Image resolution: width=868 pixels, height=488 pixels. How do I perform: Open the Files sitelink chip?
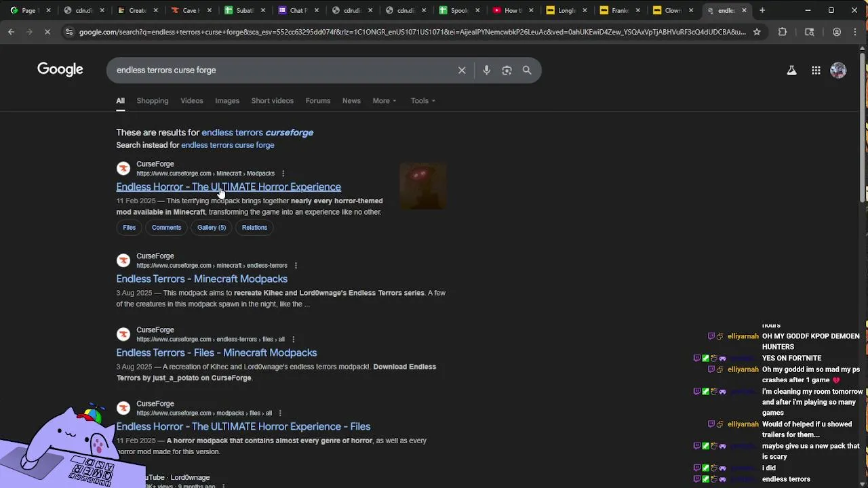pyautogui.click(x=129, y=228)
